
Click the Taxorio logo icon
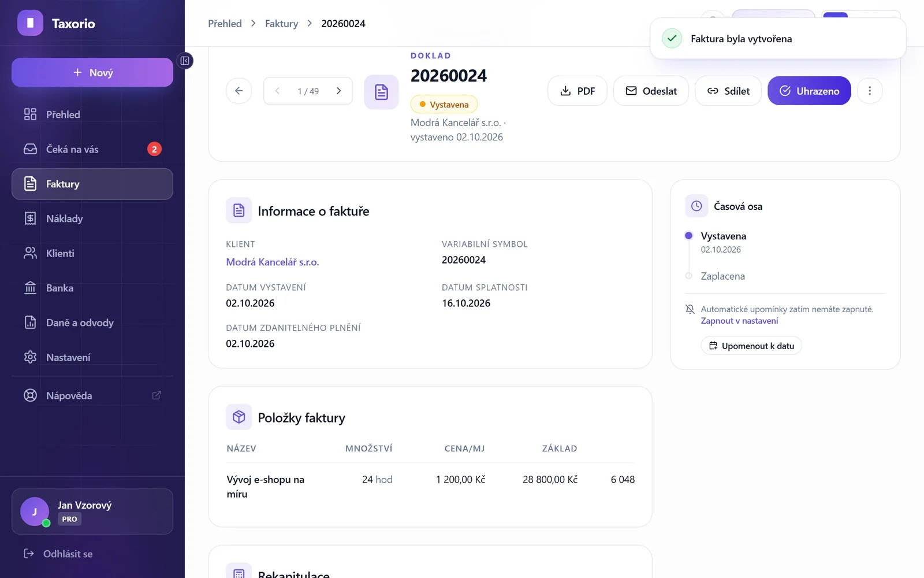30,23
